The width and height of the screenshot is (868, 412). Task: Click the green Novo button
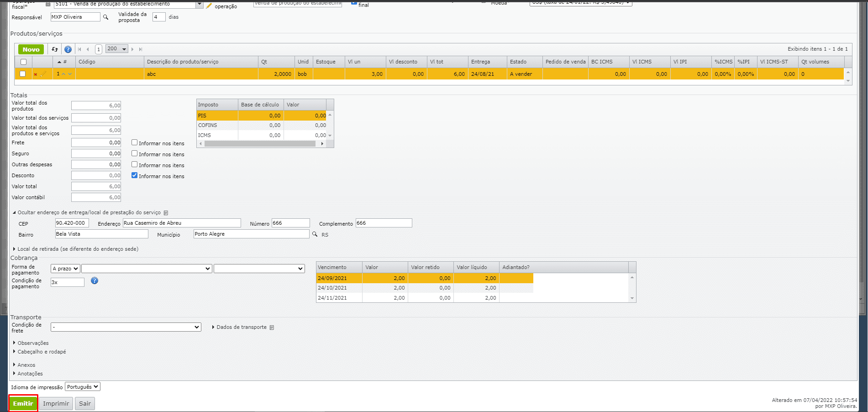click(31, 49)
